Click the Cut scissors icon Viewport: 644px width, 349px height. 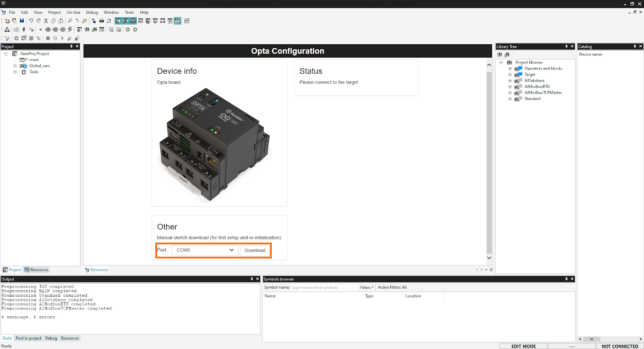coord(46,21)
